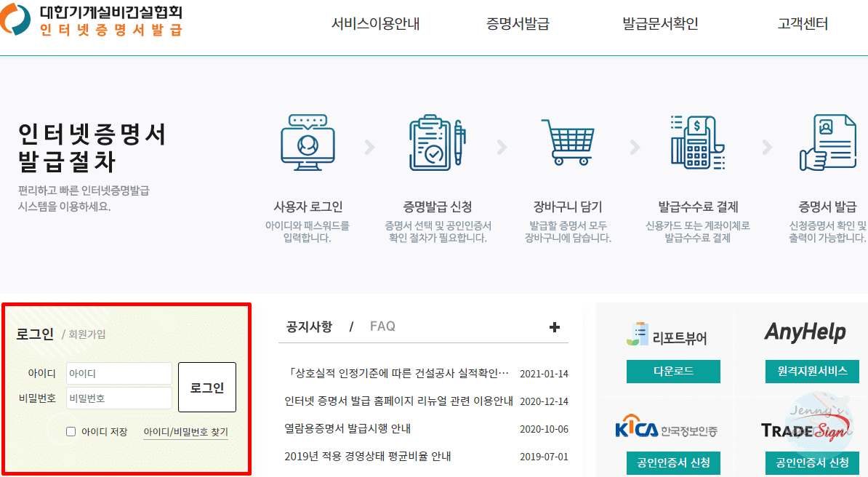Click the 증명발급 신청 clipboard icon
Image resolution: width=868 pixels, height=477 pixels.
pyautogui.click(x=437, y=143)
